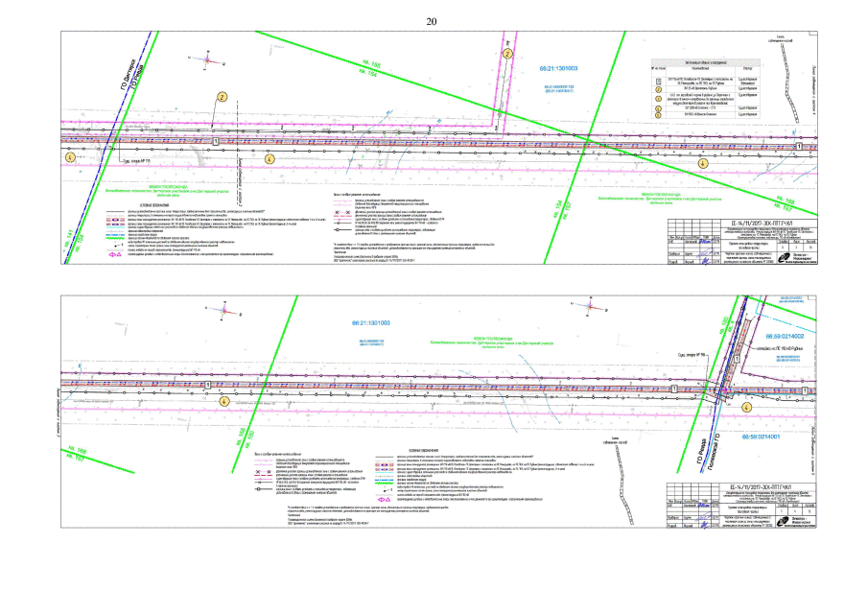868x614 pixels.
Task: Select circled marker 2 near pink boundary, top right
Action: coord(504,55)
